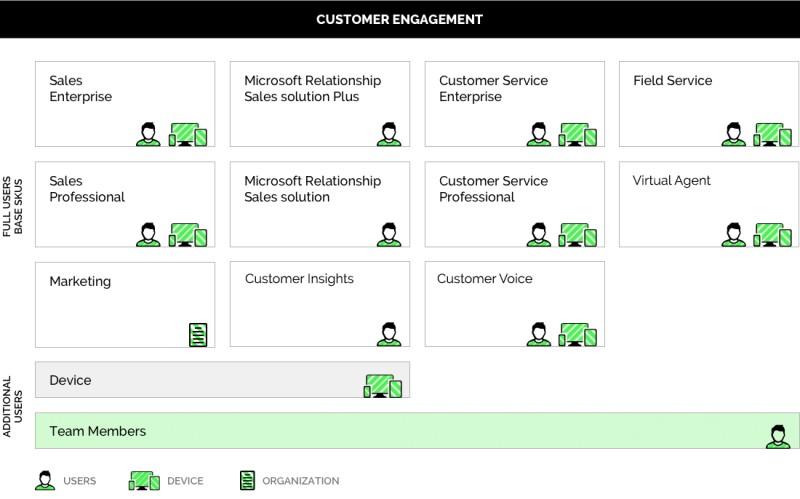Select the Customer Service Professional title
This screenshot has height=499, width=800.
pyautogui.click(x=493, y=189)
